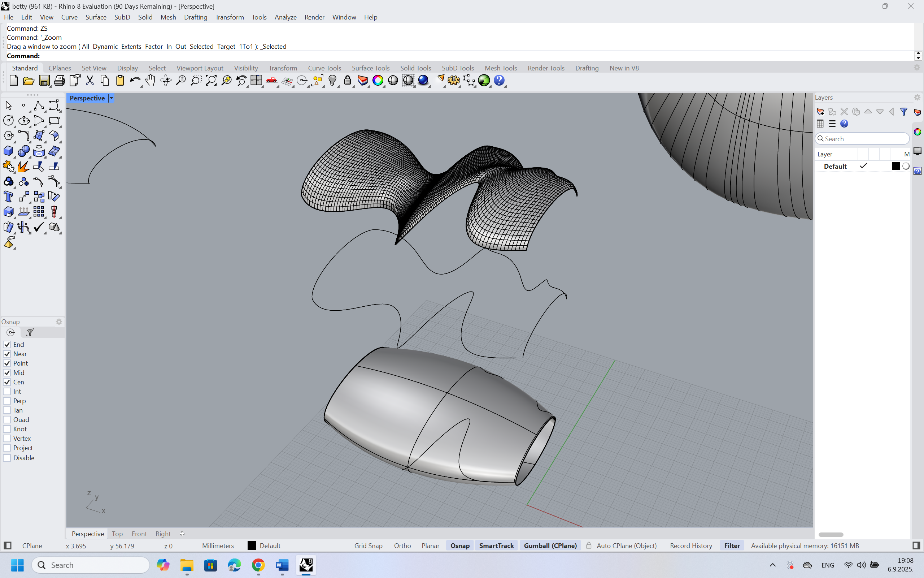
Task: Click the Check mark icon in sidebar
Action: coord(39,227)
